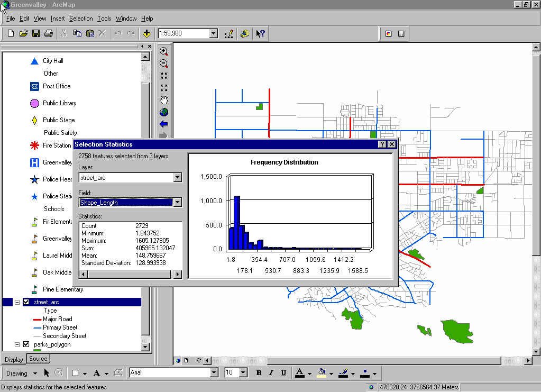Screen dimensions: 541x392
Task: Activate the What's This help pointer
Action: [x=261, y=33]
